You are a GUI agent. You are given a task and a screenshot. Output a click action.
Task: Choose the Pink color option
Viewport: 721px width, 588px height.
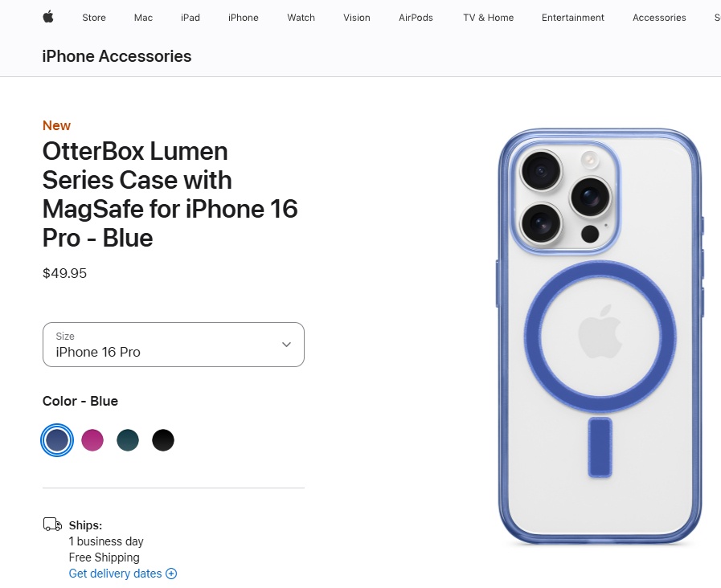point(92,440)
